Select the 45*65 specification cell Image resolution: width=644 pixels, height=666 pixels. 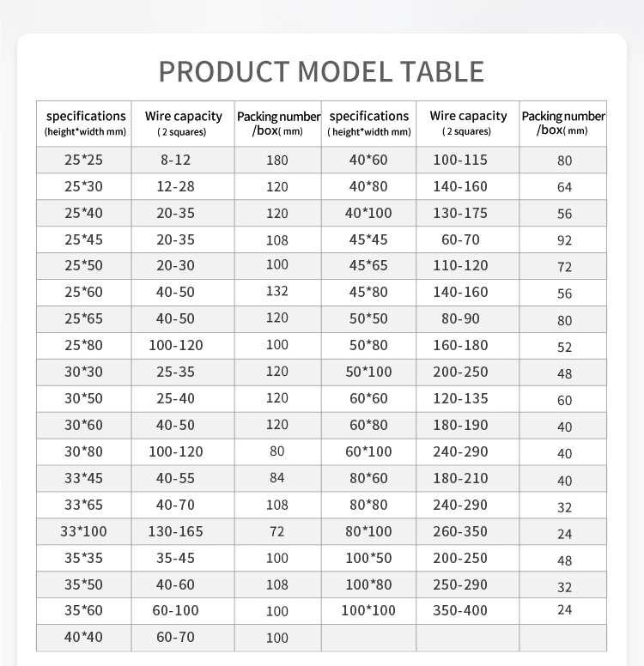368,266
